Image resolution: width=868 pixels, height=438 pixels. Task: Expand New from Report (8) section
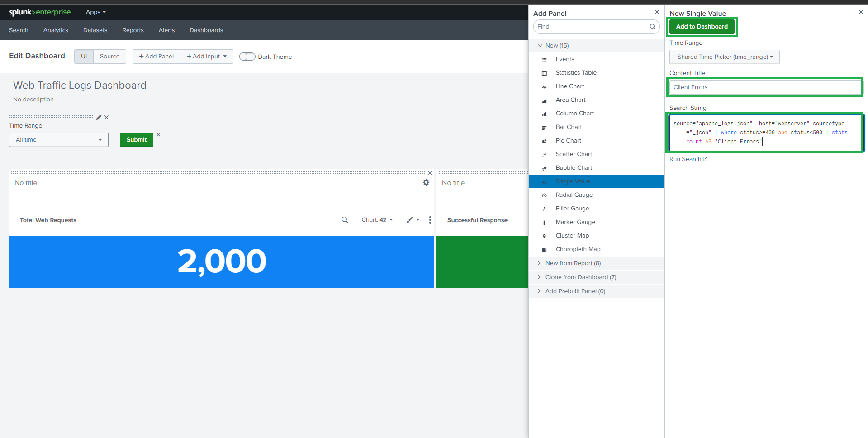pos(597,263)
